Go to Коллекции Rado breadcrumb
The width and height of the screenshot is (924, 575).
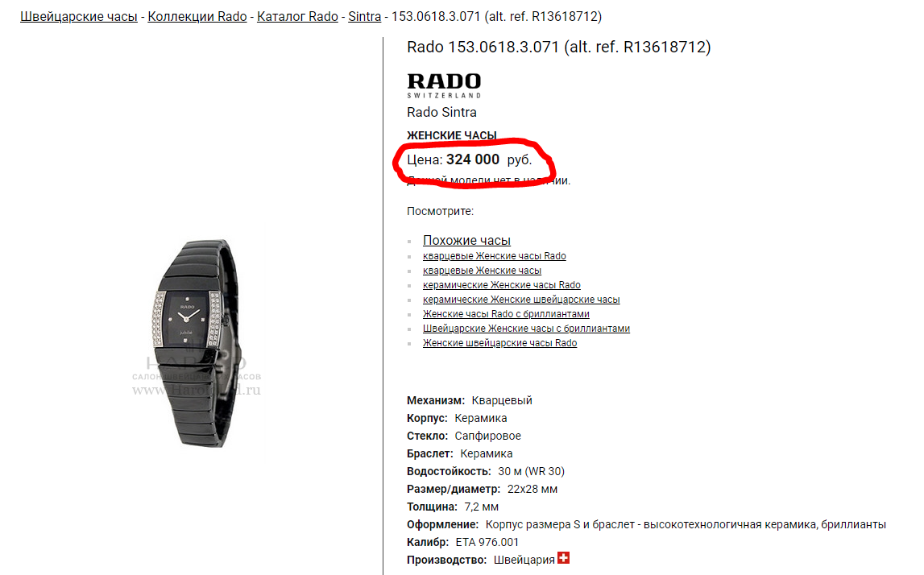197,16
